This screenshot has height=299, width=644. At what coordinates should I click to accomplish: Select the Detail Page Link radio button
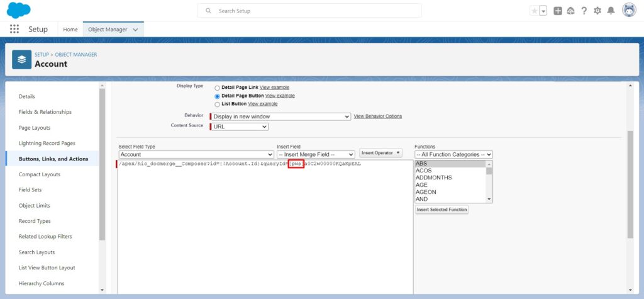click(217, 88)
